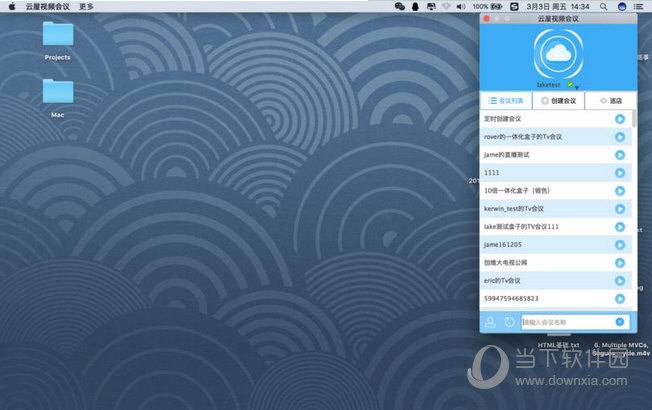Select the row labeled 1111
Viewport: 652px width, 410px height.
[556, 173]
